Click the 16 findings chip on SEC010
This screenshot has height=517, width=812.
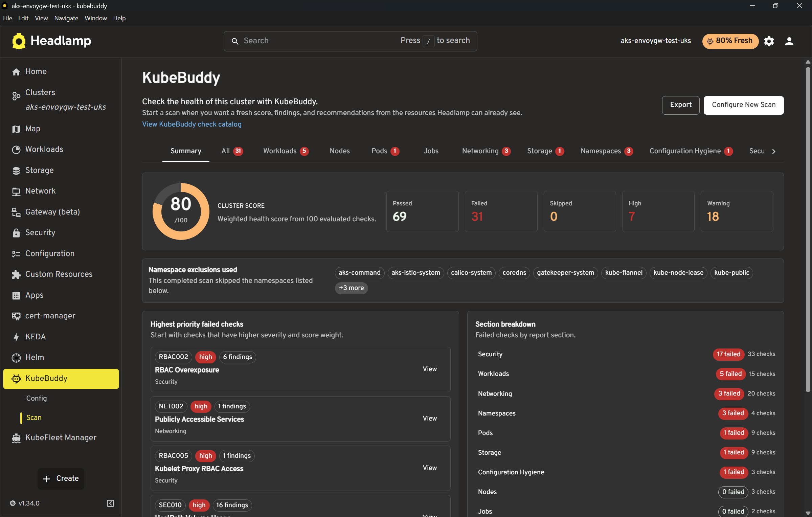tap(232, 505)
